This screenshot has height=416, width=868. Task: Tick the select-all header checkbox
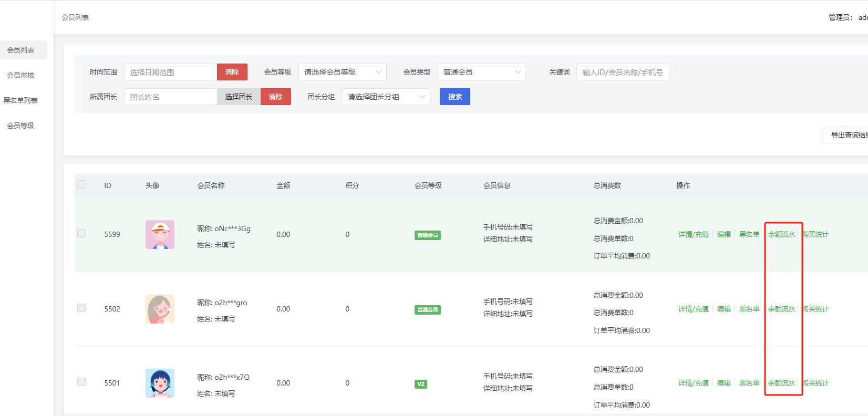[81, 184]
